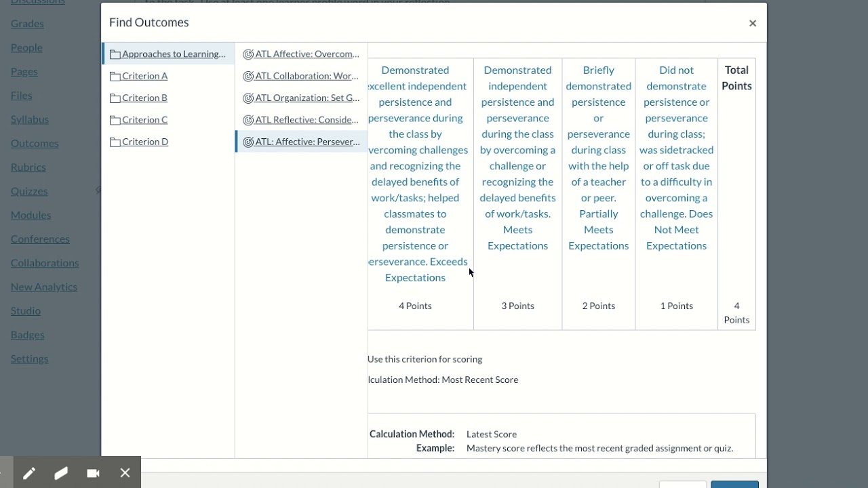Open Settings in course navigation
This screenshot has height=488, width=868.
30,359
